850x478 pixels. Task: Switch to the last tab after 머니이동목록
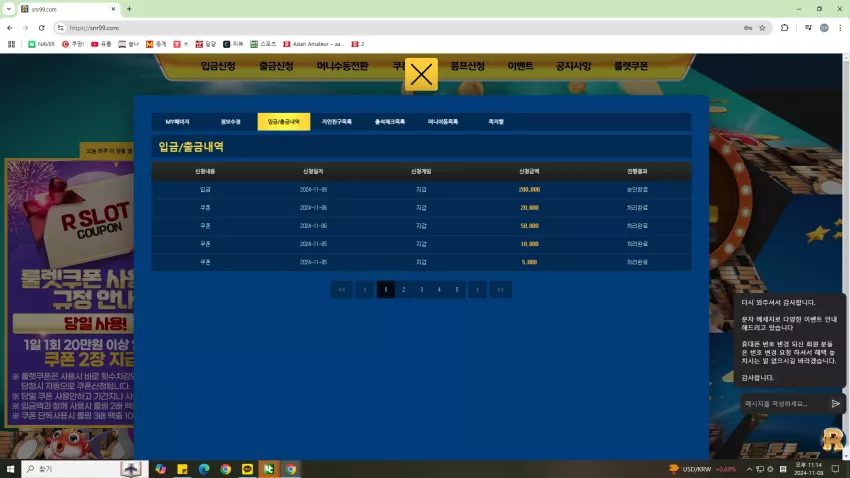[496, 122]
